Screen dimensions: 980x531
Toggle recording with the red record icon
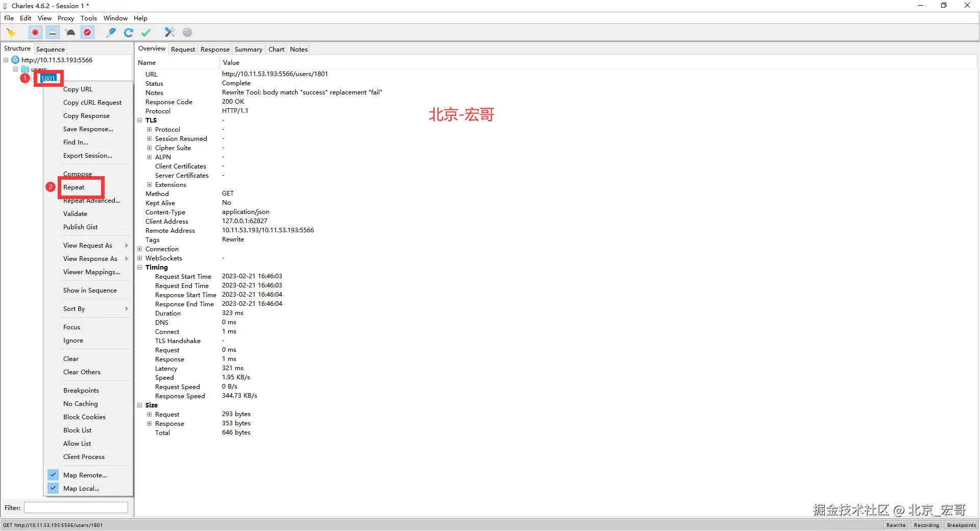[x=35, y=33]
